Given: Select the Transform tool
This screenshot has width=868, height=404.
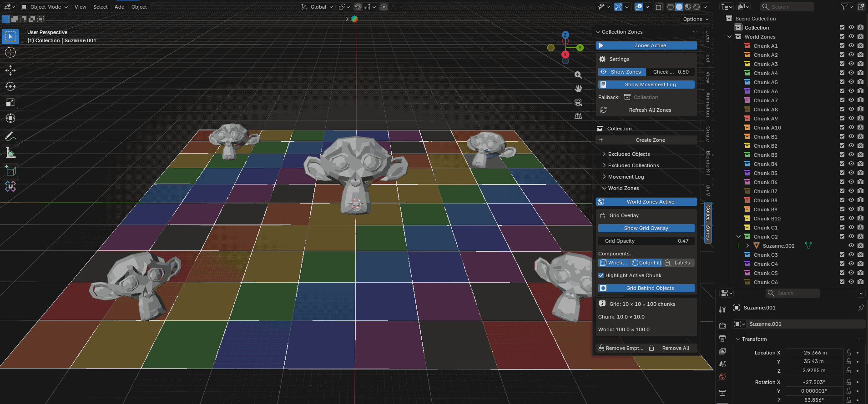Looking at the screenshot, I should click(x=10, y=118).
